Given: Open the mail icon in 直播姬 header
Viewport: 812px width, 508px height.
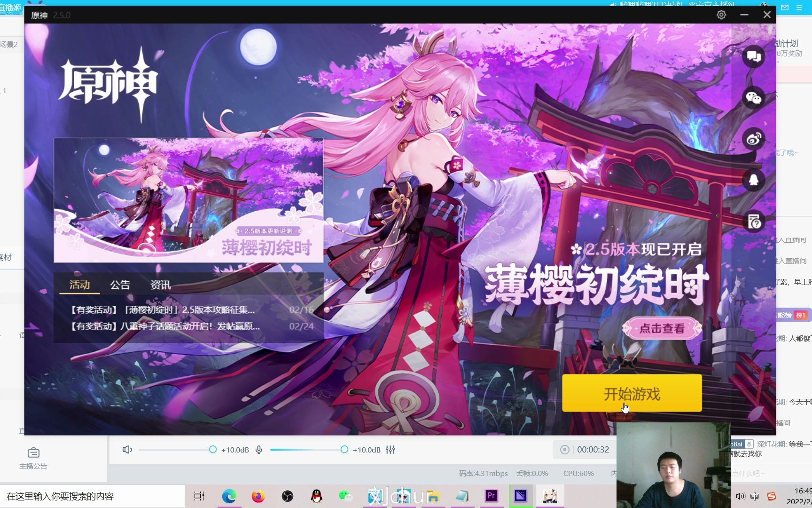Looking at the screenshot, I should pyautogui.click(x=785, y=8).
